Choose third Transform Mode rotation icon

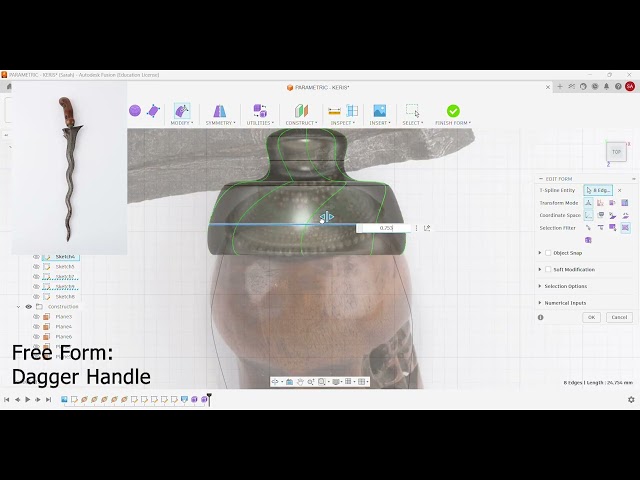[613, 203]
